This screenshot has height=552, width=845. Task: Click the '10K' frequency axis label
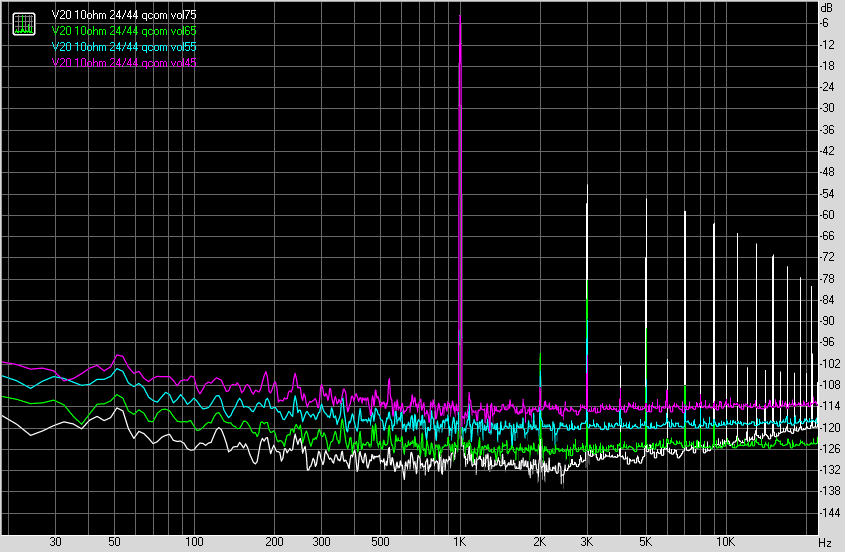[725, 542]
